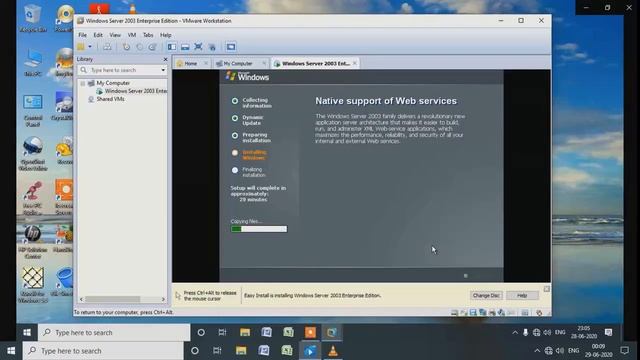Click the orange screen recorder taskbar icon
The height and width of the screenshot is (360, 640).
click(x=310, y=332)
